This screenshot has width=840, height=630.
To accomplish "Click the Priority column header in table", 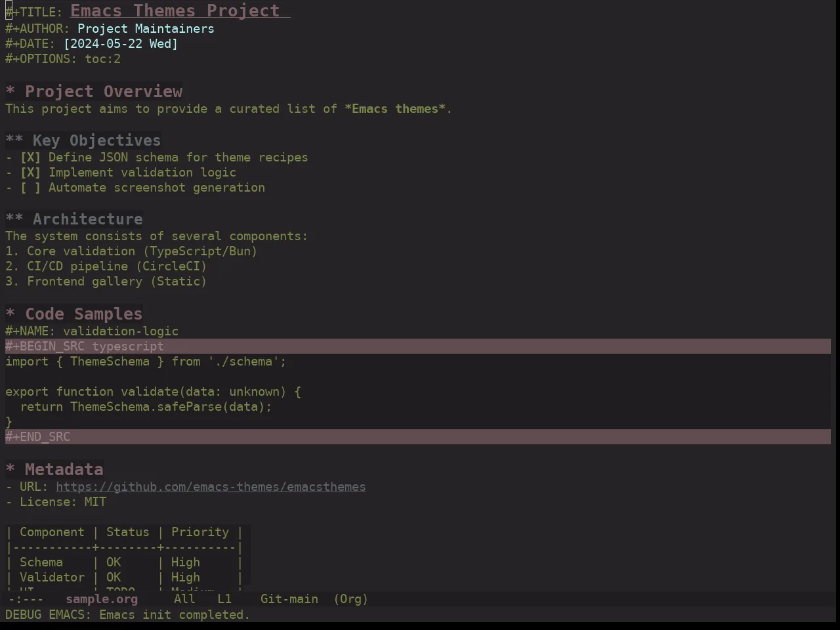I will click(200, 532).
